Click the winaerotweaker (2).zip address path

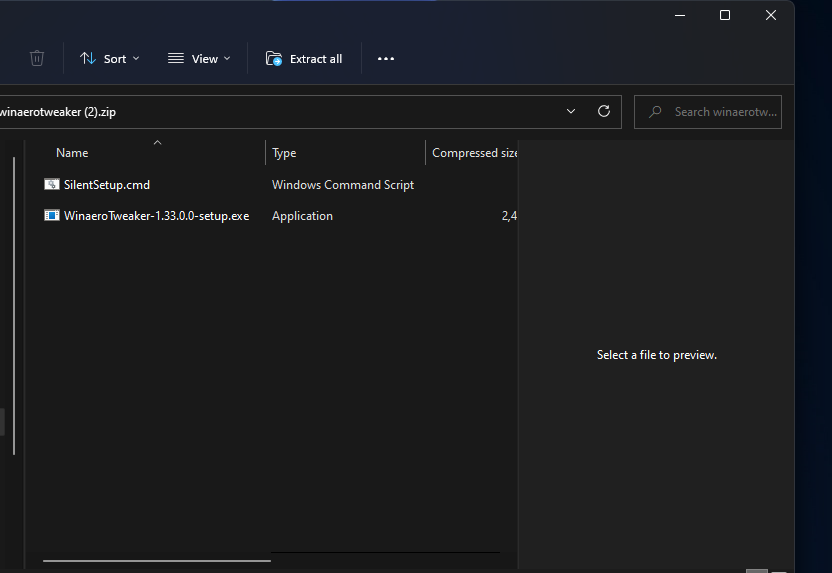58,112
